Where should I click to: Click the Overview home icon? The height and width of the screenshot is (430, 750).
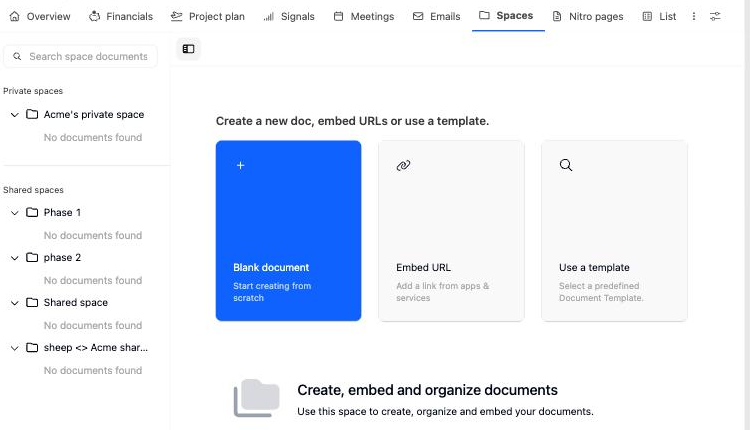[x=15, y=16]
